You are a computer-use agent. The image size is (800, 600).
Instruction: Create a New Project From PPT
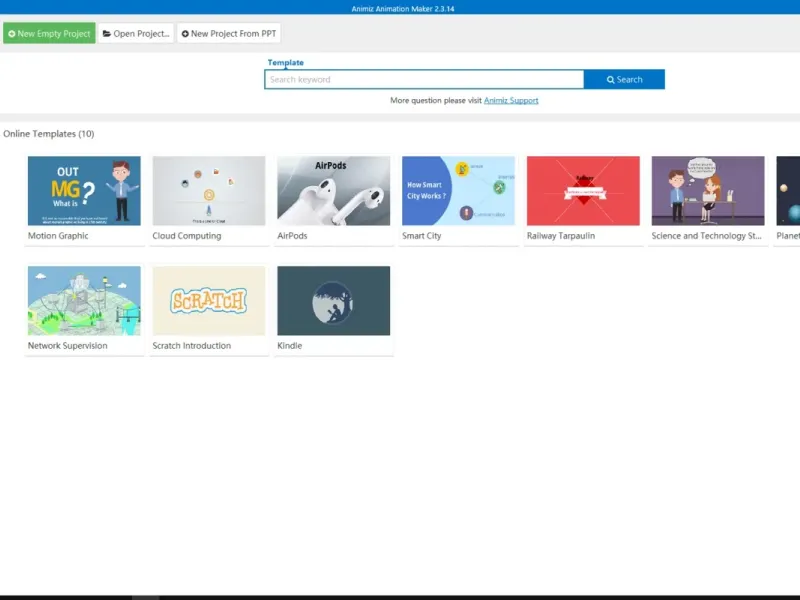coord(229,33)
